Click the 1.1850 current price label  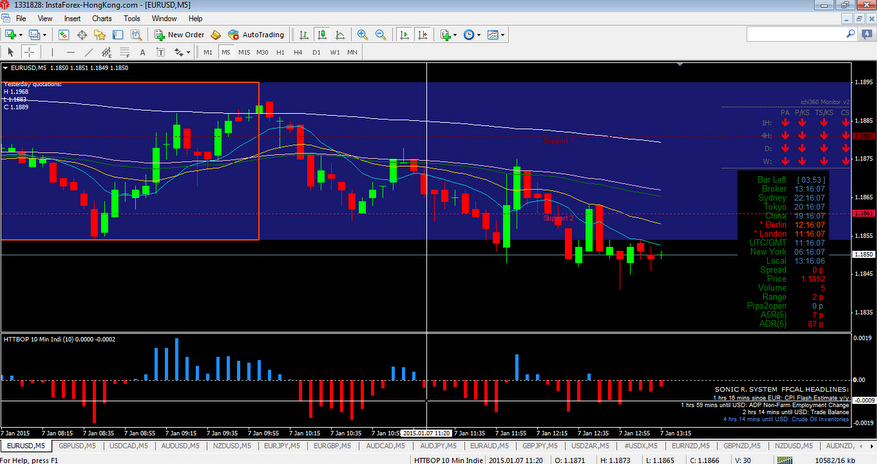point(864,254)
